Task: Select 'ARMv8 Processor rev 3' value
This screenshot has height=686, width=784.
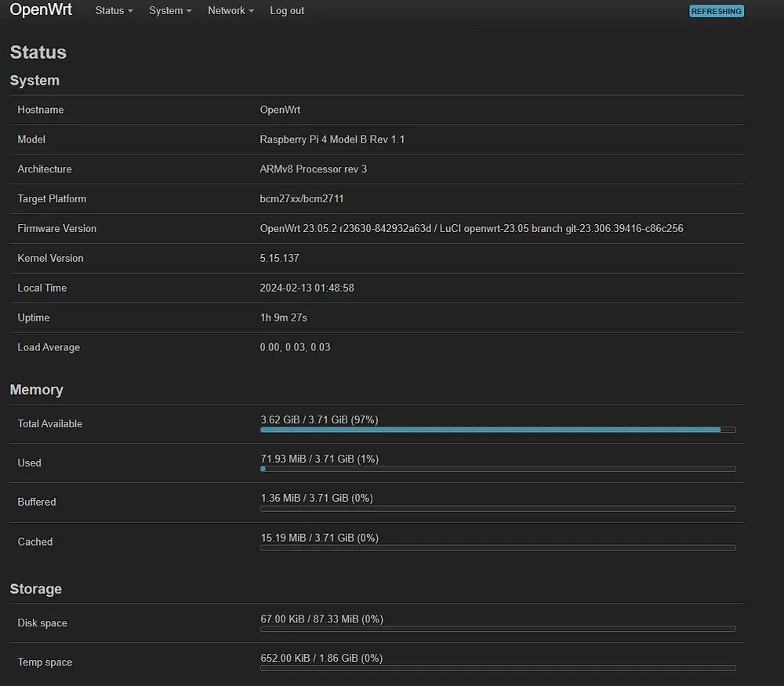Action: (313, 169)
